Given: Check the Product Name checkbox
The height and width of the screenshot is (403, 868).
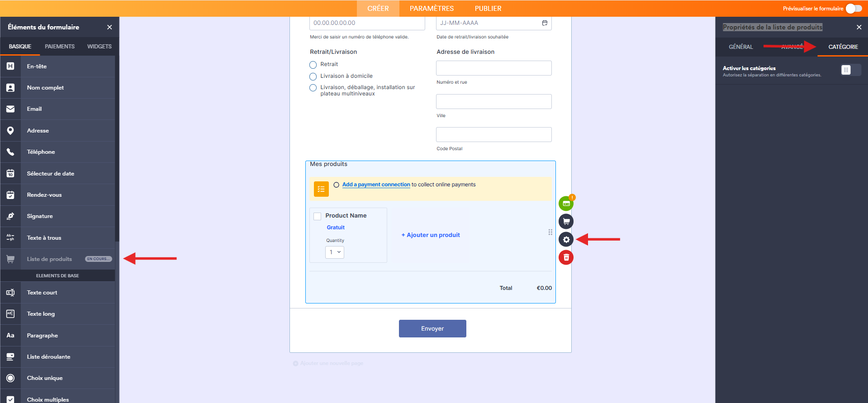Looking at the screenshot, I should [x=318, y=216].
